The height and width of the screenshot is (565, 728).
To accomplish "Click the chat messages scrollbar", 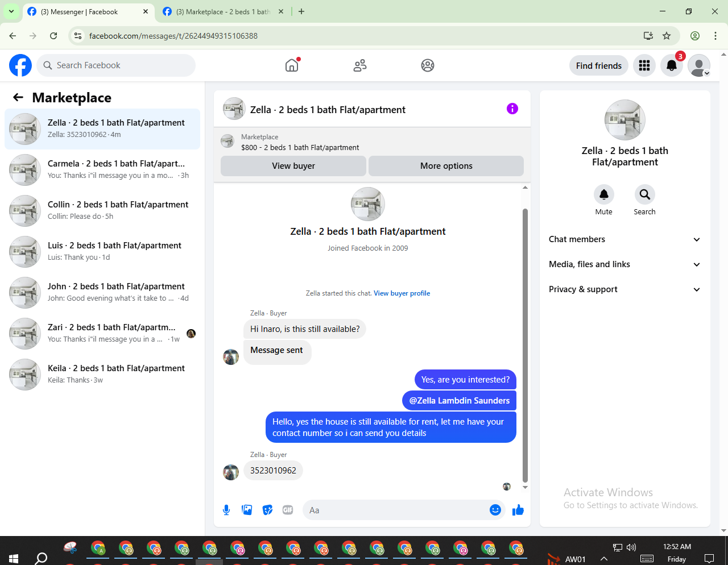I will click(x=525, y=345).
